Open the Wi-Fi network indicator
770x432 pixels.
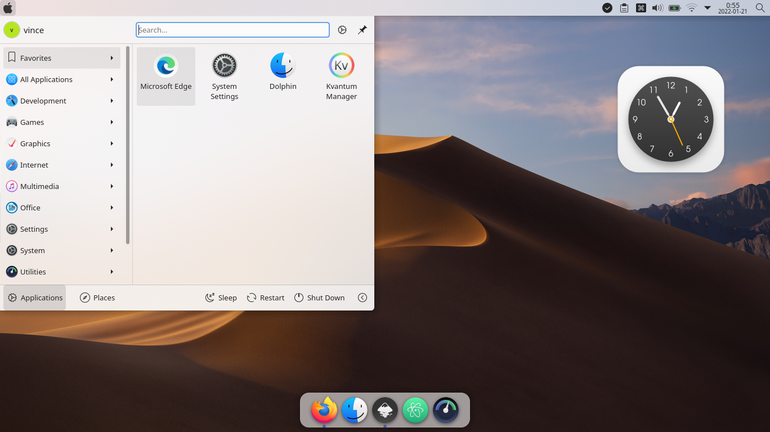691,8
